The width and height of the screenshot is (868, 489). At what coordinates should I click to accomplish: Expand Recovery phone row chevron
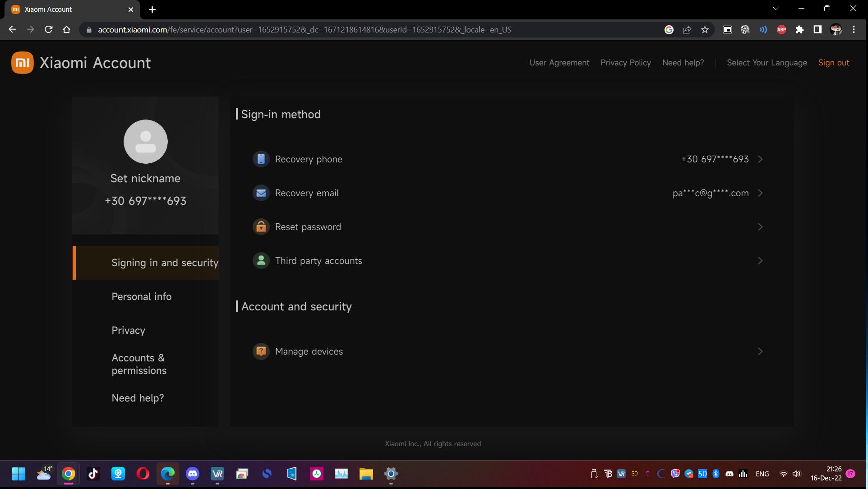click(x=760, y=159)
